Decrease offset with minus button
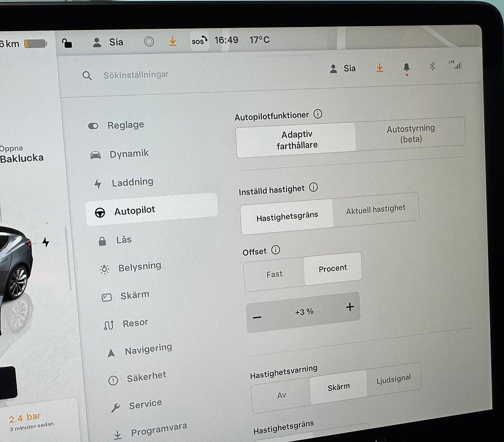504x442 pixels. (x=257, y=317)
